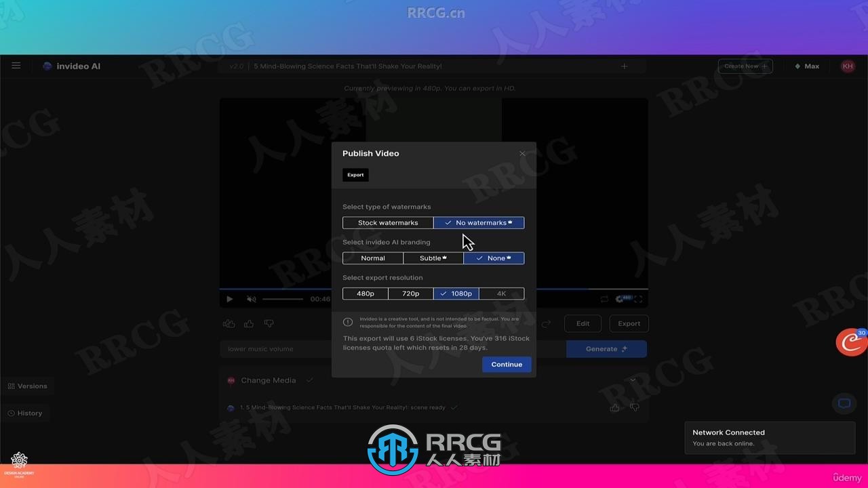The width and height of the screenshot is (868, 488).
Task: Open the Max plan badge
Action: click(x=807, y=66)
